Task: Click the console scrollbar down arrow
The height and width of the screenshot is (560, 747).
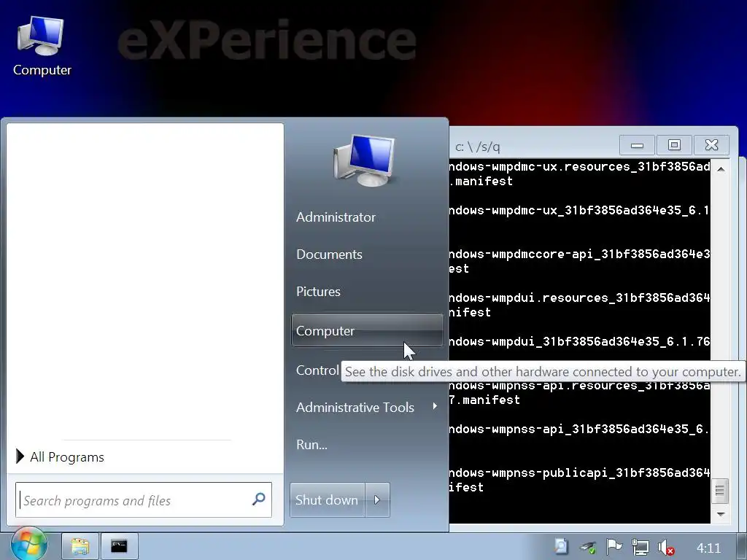Action: tap(721, 514)
